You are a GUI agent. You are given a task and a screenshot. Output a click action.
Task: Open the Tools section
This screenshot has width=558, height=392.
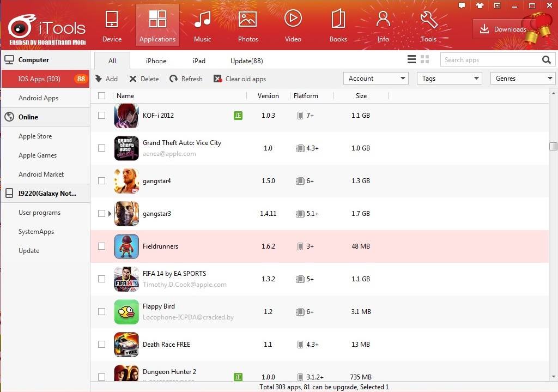tap(428, 26)
